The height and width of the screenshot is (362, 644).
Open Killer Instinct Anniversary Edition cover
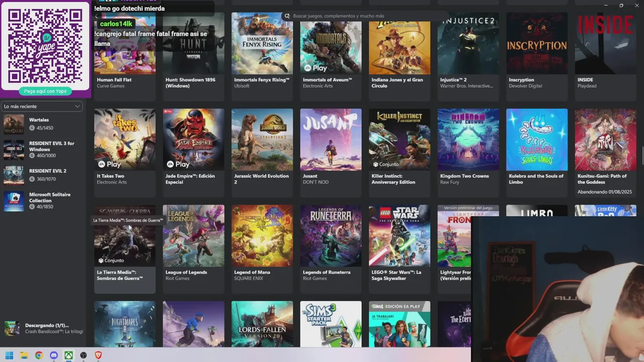coord(399,140)
